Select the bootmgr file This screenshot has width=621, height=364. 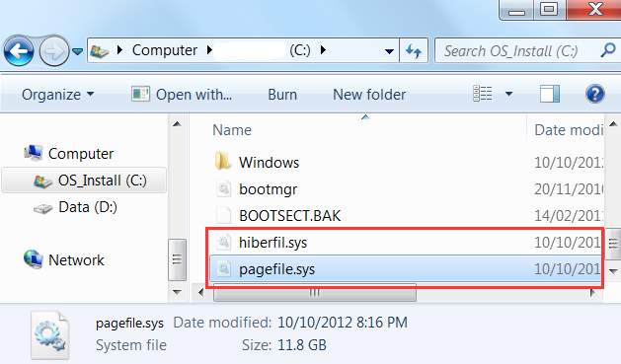point(269,189)
